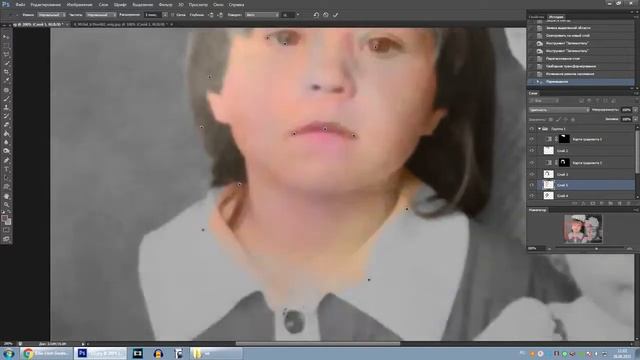The width and height of the screenshot is (640, 360).
Task: Collapse the Группа 1 group triangle
Action: (540, 129)
